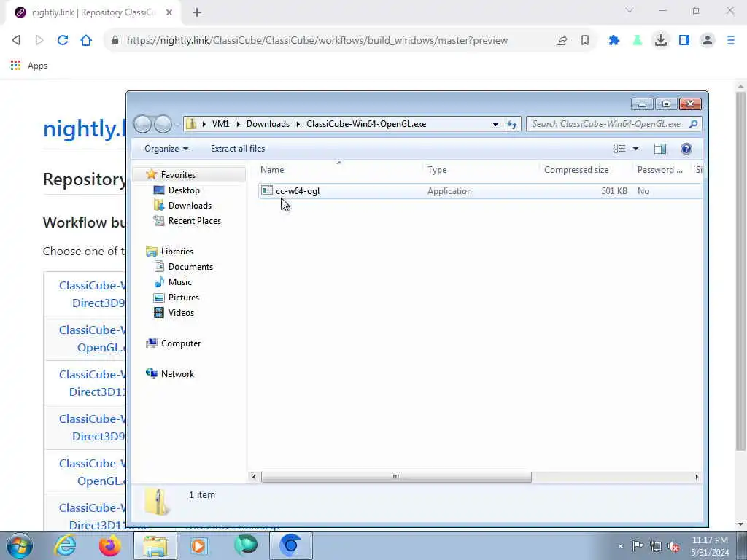Bookmark this page icon
747x560 pixels.
pos(585,41)
